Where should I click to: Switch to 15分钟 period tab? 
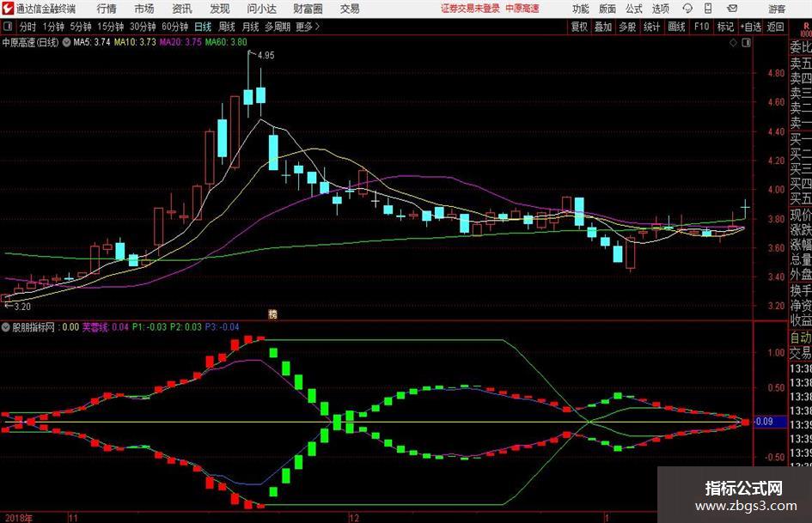[x=110, y=27]
